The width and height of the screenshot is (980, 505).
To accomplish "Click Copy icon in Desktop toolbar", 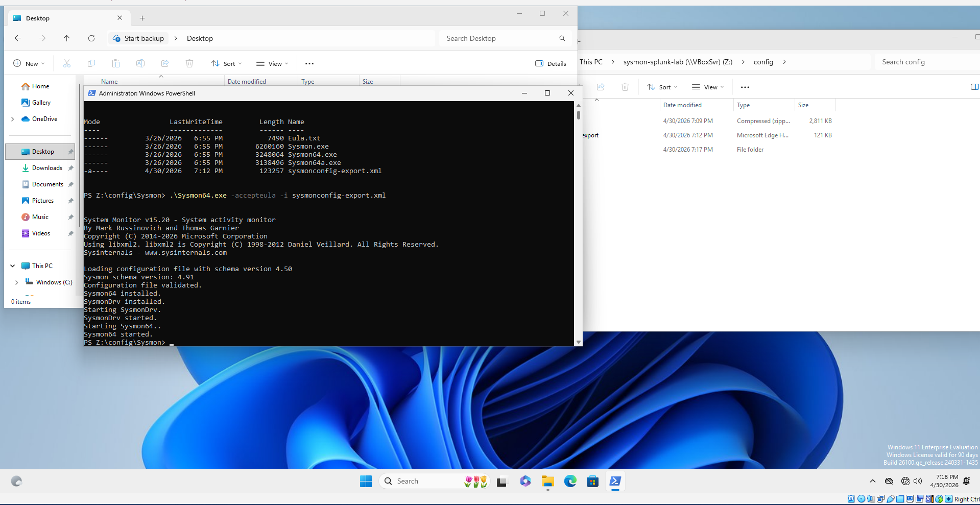I will 91,63.
